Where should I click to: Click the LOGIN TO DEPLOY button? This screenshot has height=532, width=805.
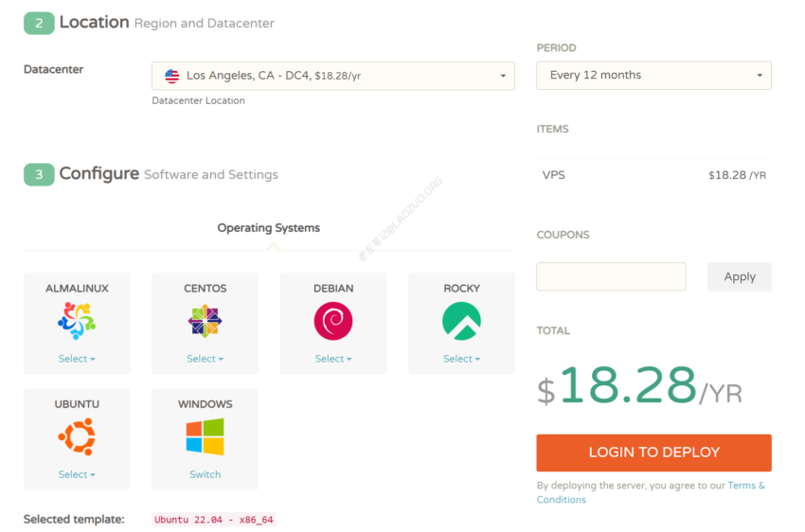click(653, 452)
